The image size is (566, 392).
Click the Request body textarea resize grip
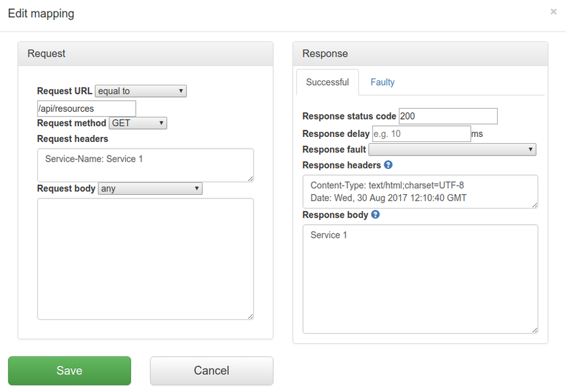[x=250, y=316]
